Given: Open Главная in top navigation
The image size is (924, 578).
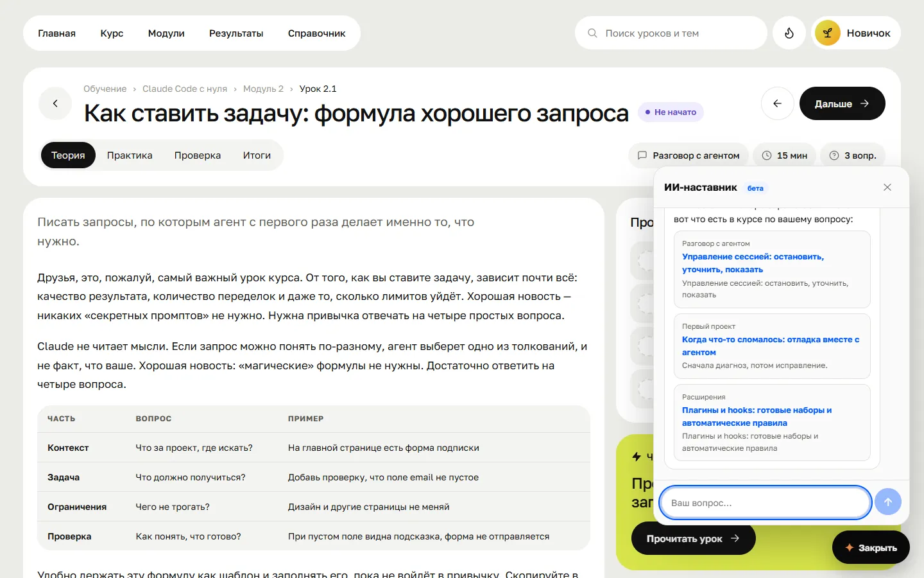Looking at the screenshot, I should tap(56, 33).
